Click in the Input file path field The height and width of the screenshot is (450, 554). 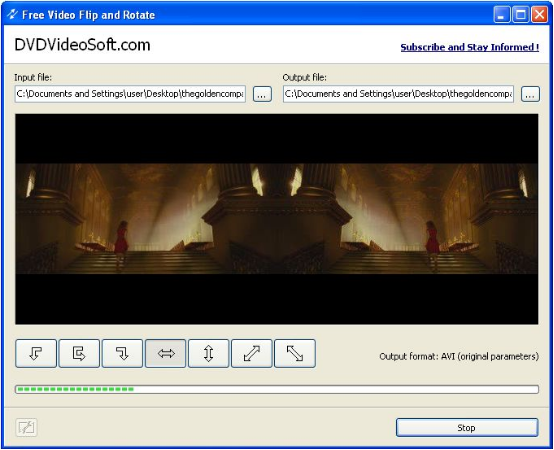130,94
